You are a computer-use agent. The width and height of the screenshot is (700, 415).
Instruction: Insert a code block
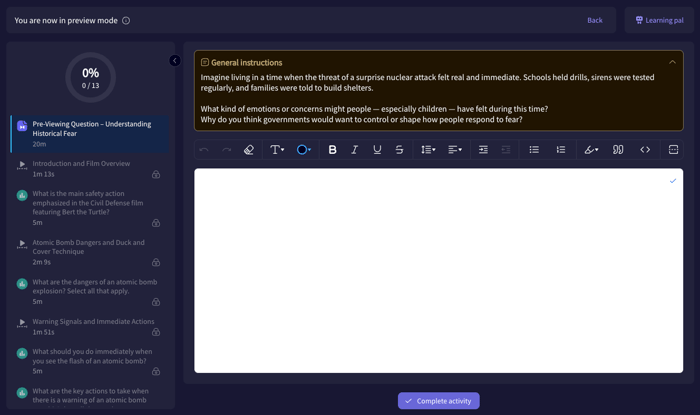(x=645, y=150)
